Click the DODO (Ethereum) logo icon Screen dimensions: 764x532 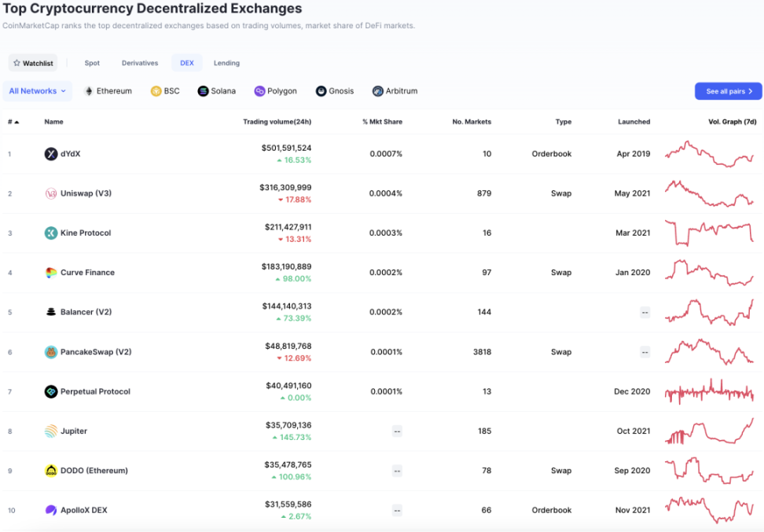point(50,471)
